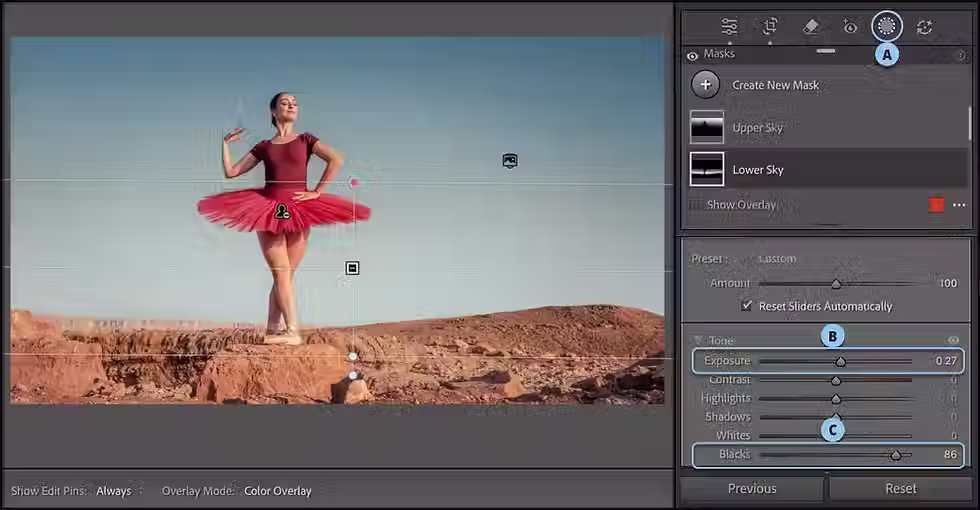Click the Shadows label
The width and height of the screenshot is (980, 510).
click(728, 417)
